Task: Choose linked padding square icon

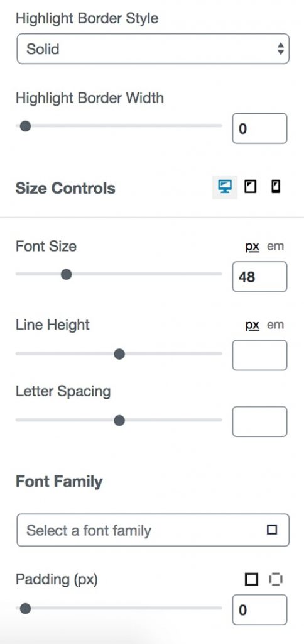Action: tap(251, 579)
